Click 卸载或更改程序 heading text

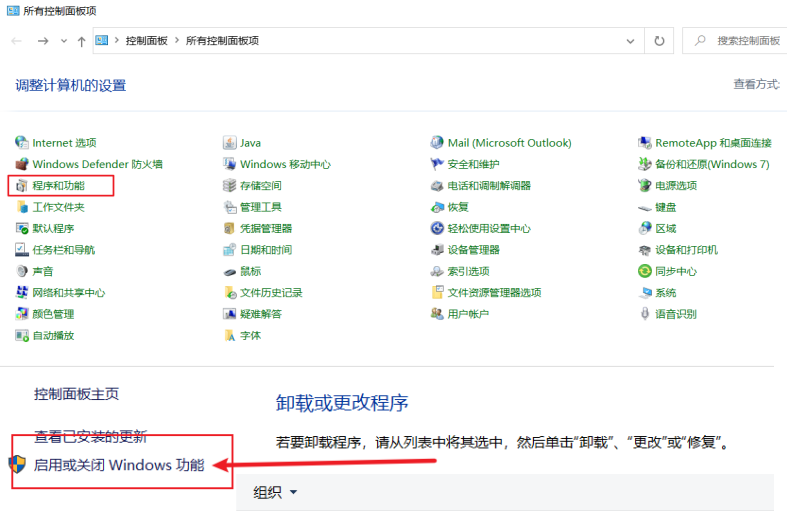(x=342, y=403)
